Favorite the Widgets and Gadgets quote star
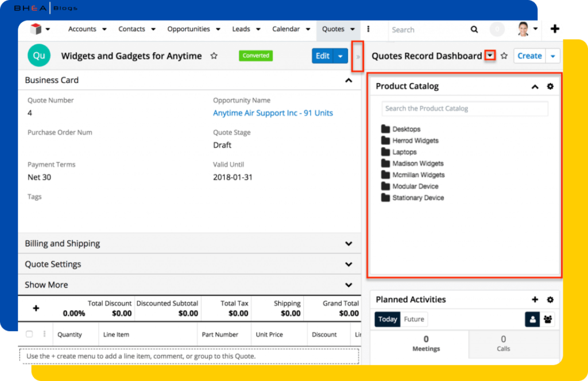This screenshot has height=381, width=588. 214,56
